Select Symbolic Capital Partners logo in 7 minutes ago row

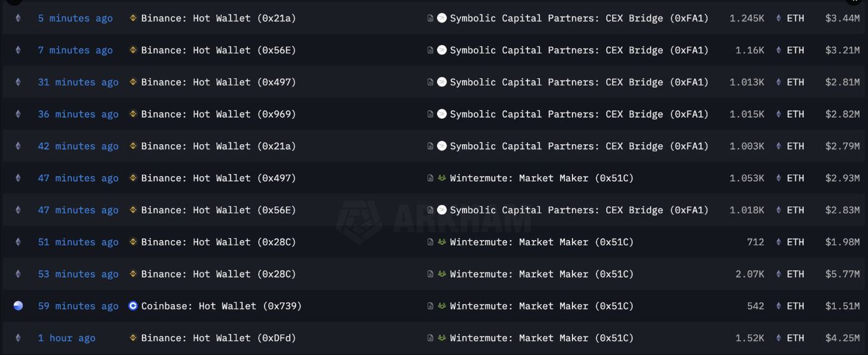pyautogui.click(x=442, y=50)
